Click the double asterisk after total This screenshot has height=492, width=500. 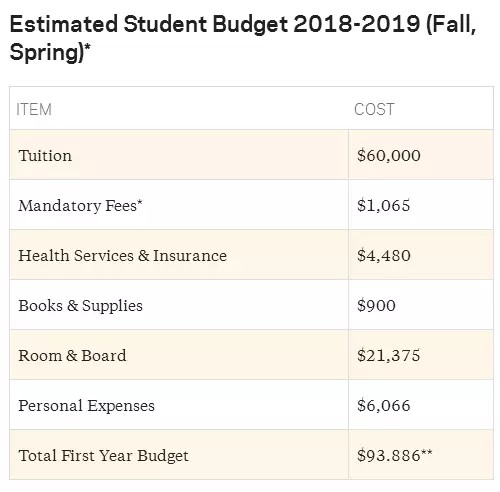click(427, 453)
